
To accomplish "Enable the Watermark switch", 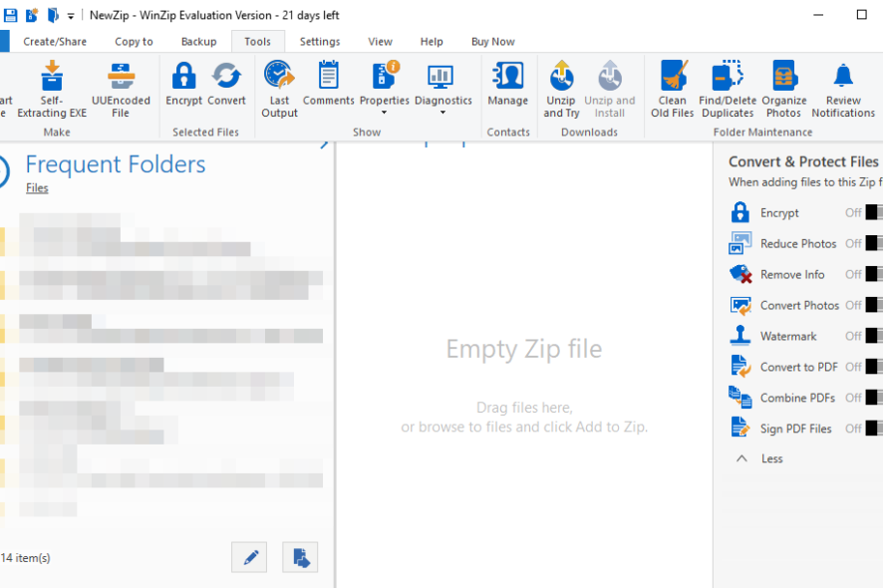I will tap(874, 336).
